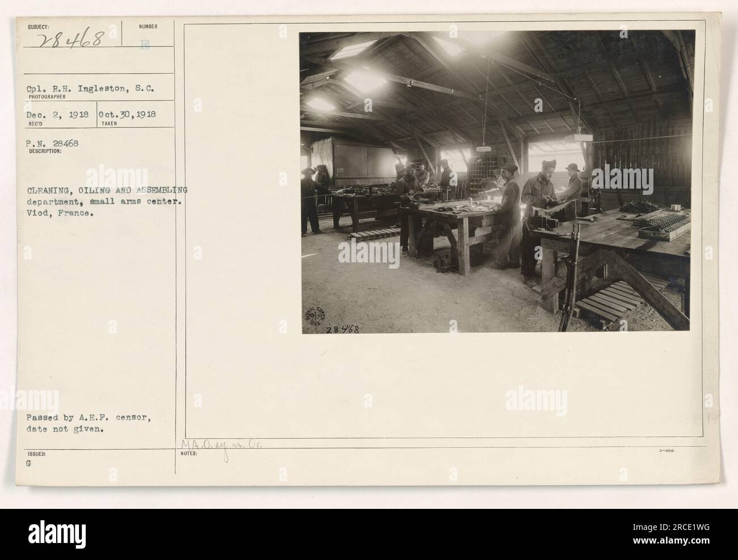
Task: Click the caption line CLEANING, OILING AND ASSEMBLING
Action: point(108,190)
